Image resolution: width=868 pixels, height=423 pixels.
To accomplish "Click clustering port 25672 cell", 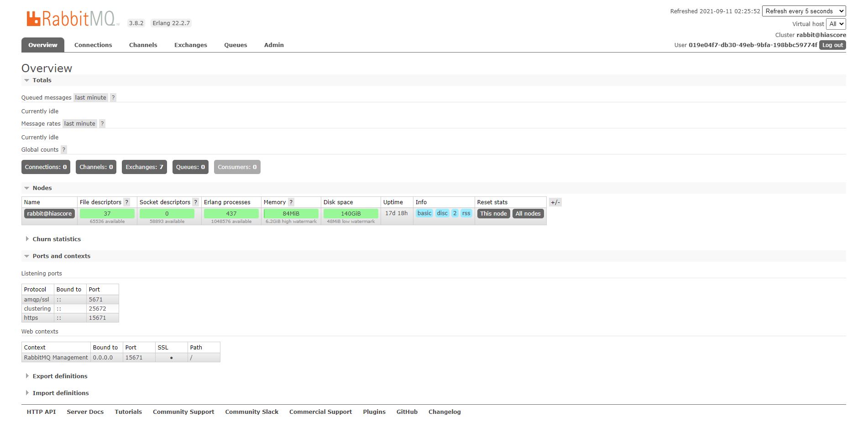I will [102, 308].
